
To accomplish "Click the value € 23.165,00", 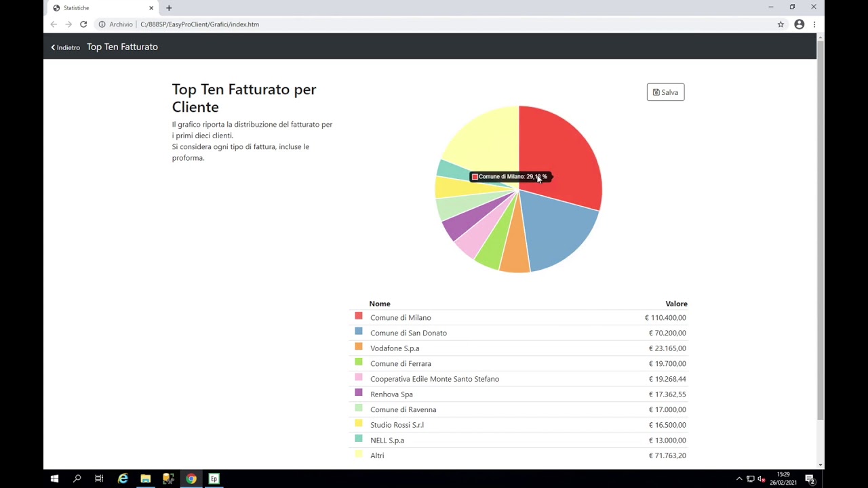I will 667,348.
